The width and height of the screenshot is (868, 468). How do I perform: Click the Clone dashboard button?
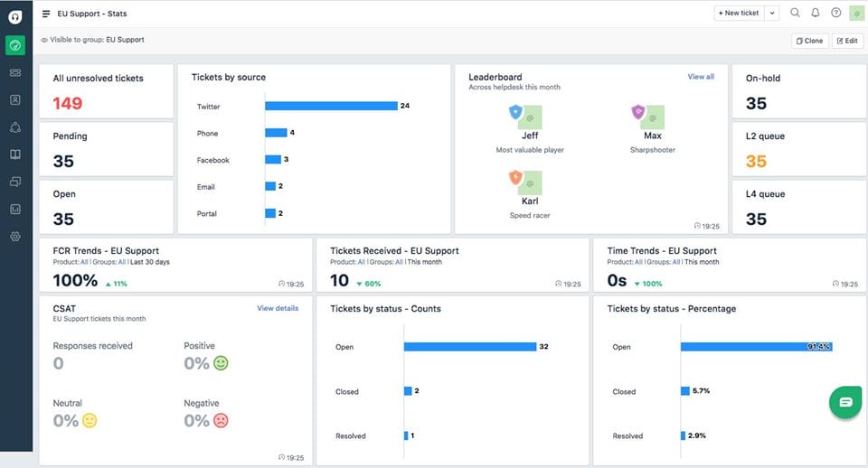pos(809,41)
